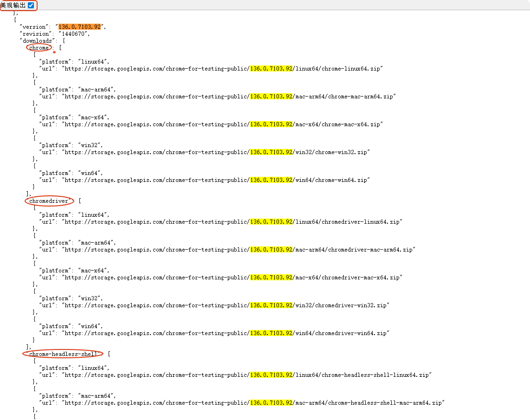
Task: Click the revision value 1440670
Action: click(x=73, y=34)
